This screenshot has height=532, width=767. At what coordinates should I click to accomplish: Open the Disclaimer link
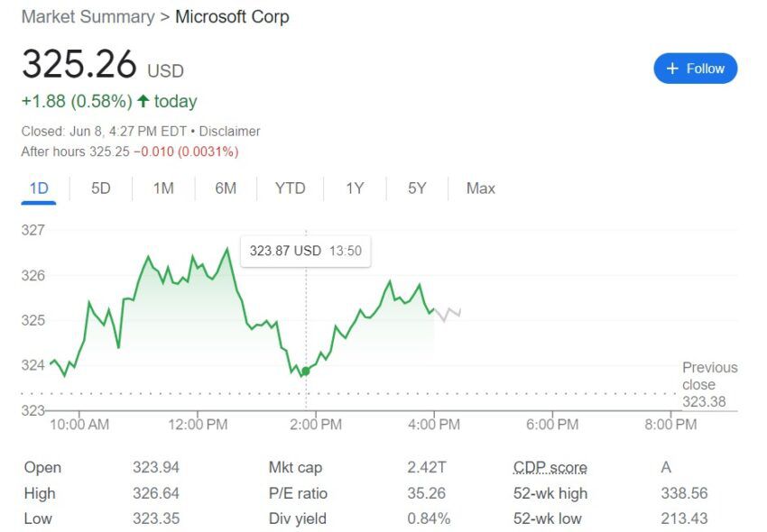[x=229, y=132]
